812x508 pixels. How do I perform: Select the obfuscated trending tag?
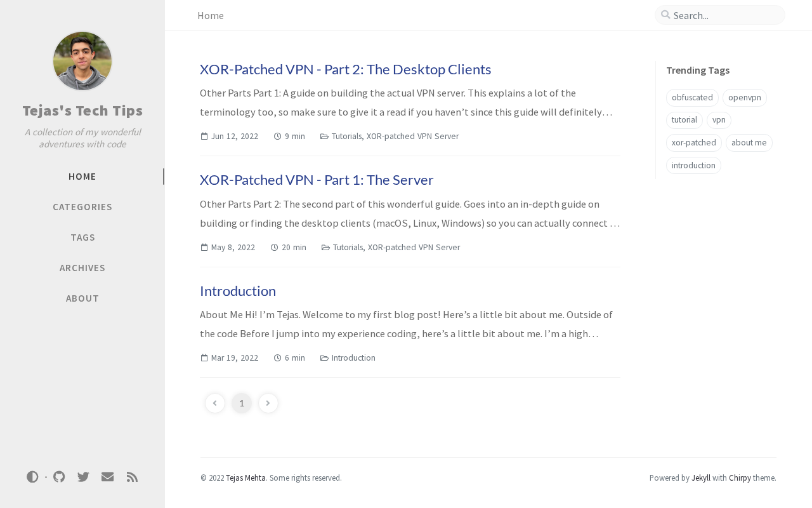point(692,98)
